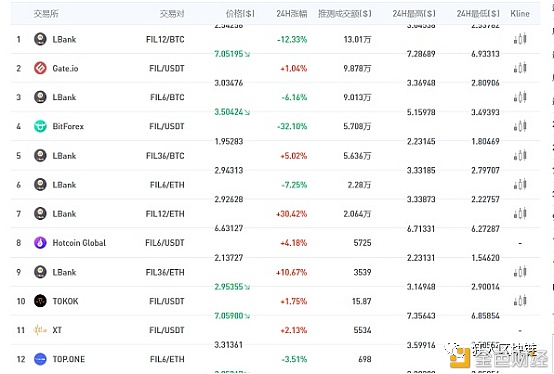The height and width of the screenshot is (374, 554).
Task: Sort by 价格($) column header
Action: coord(240,14)
